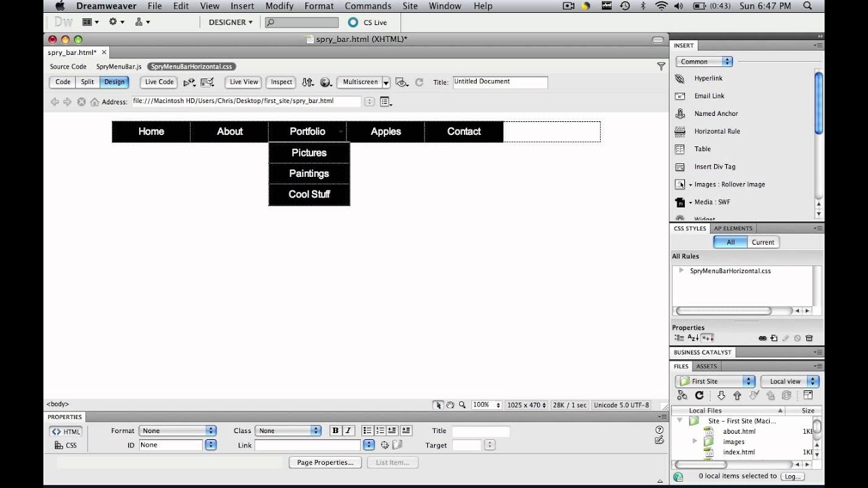
Task: Click the Refresh Design View icon
Action: [x=419, y=82]
